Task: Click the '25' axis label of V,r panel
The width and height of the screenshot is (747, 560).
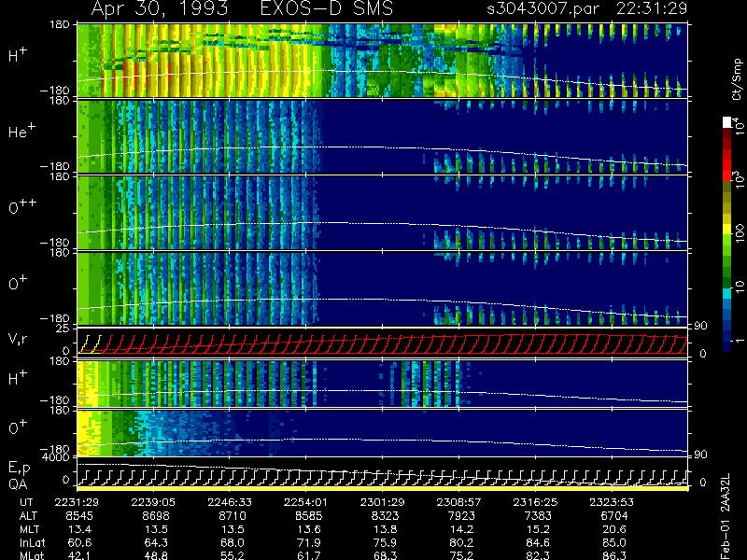Action: click(64, 329)
